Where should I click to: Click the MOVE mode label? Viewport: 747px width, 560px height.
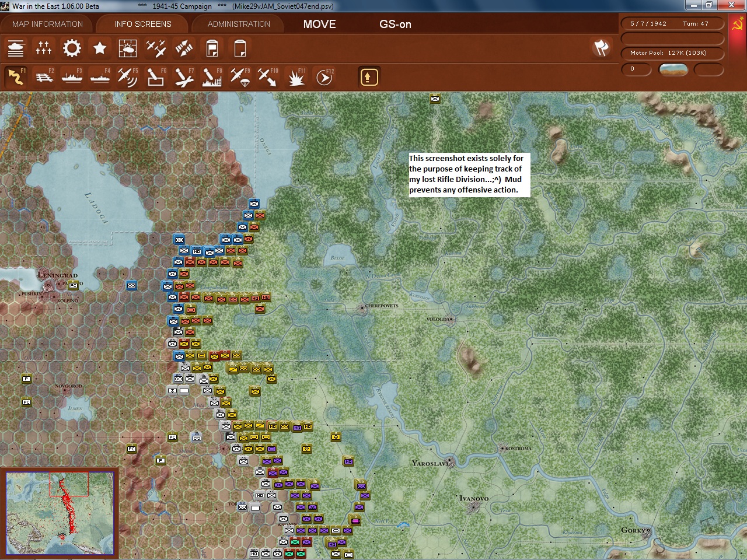coord(320,24)
